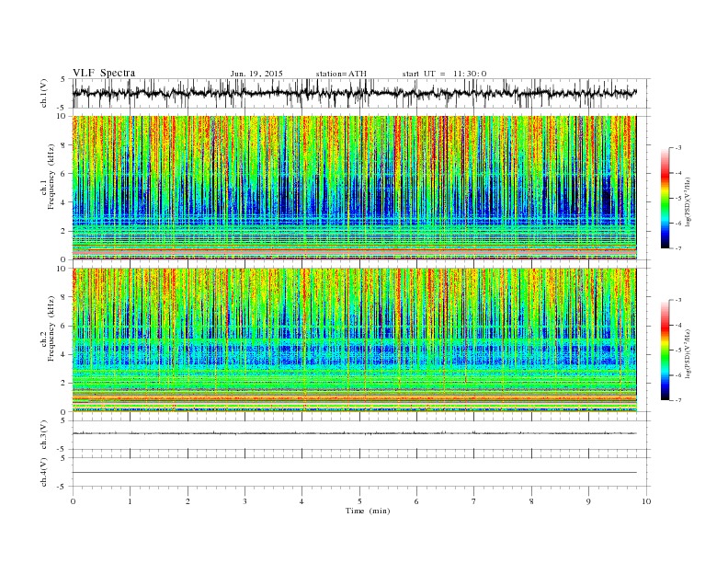This screenshot has height=563, width=728.
Task: Click the "4" kHz tick on ch.2 frequency axis
Action: 63,354
